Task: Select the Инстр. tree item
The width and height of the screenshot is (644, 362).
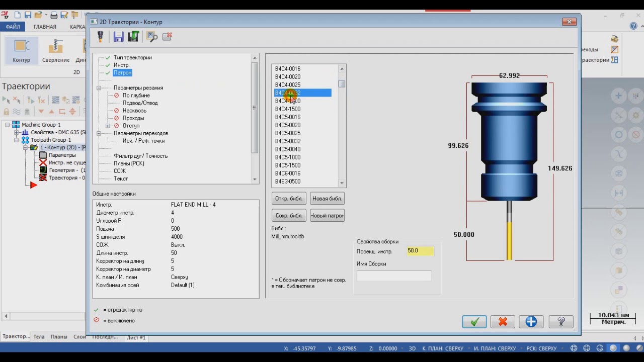Action: pos(122,65)
